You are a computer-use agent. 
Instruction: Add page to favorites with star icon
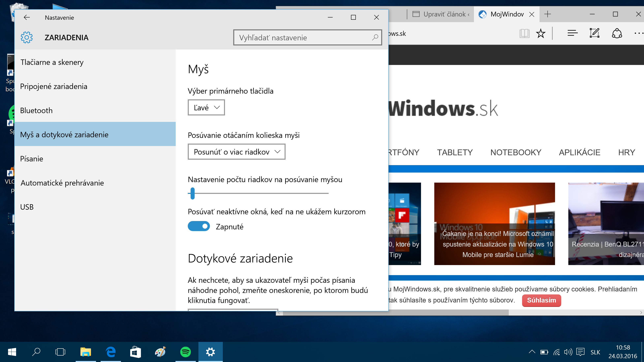click(x=541, y=33)
